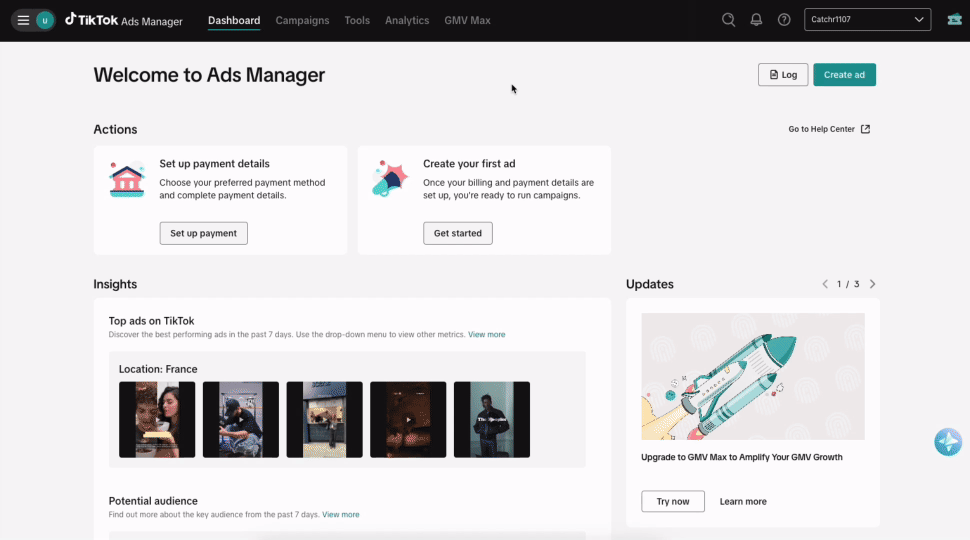Click the 'Potential audience' heading
This screenshot has height=540, width=970.
(153, 501)
